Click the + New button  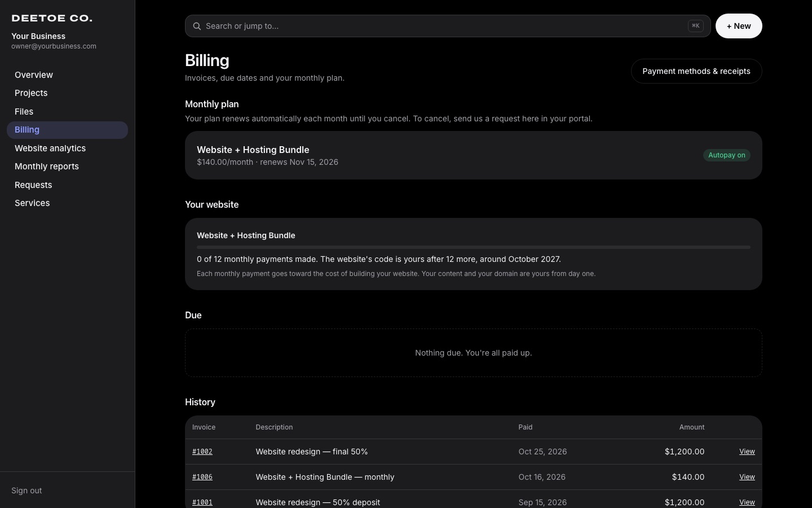(739, 26)
